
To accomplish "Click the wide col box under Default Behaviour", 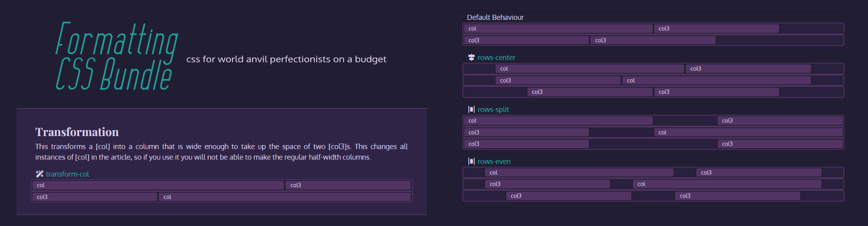I will click(558, 28).
